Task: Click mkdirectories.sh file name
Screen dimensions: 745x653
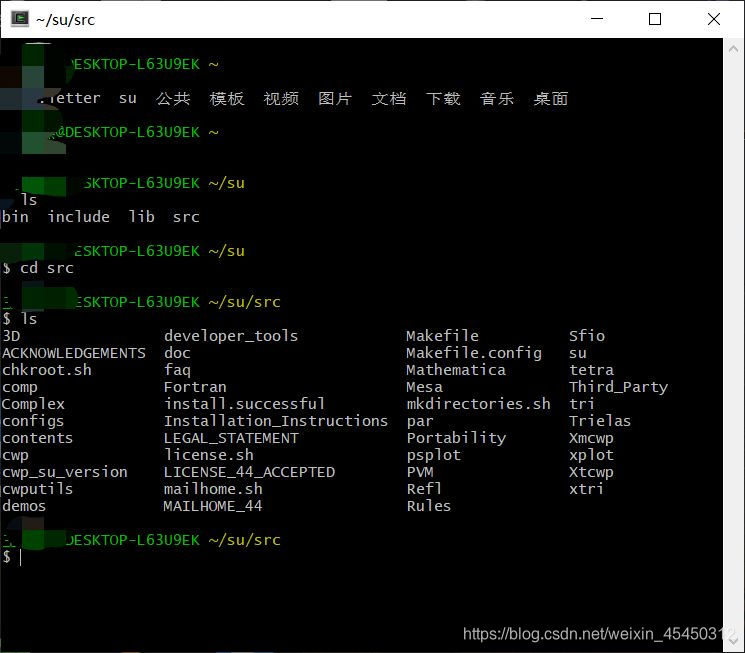Action: (x=478, y=404)
